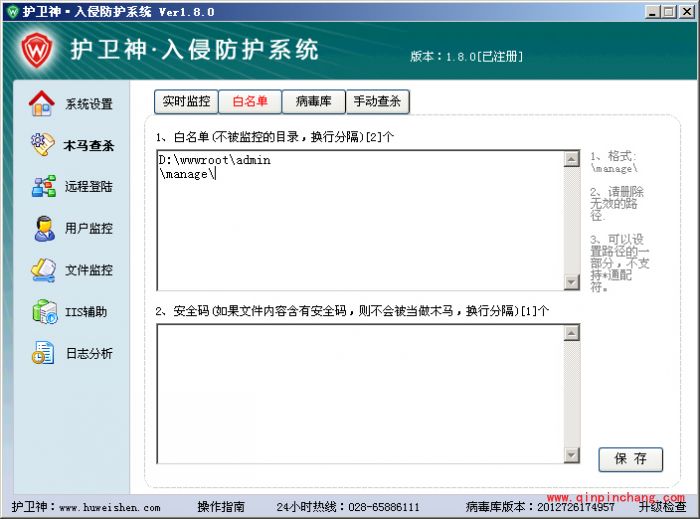Open the 文件监控 sidebar label
Image resolution: width=700 pixels, height=519 pixels.
point(89,270)
